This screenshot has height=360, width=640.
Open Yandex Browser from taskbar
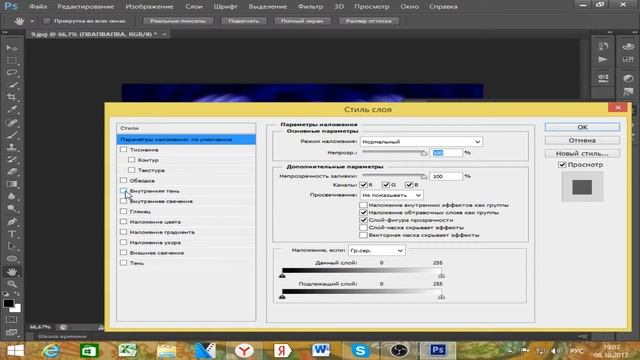(x=244, y=351)
